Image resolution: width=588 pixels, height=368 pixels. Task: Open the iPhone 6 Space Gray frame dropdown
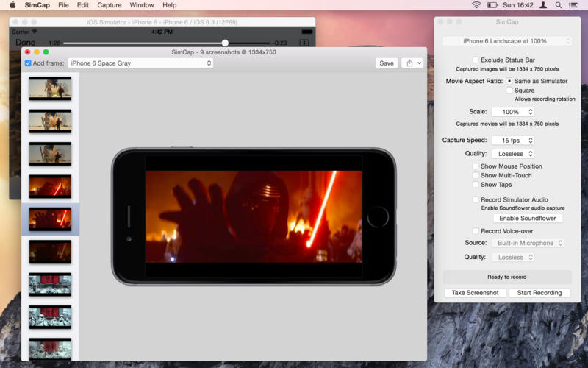pyautogui.click(x=140, y=63)
